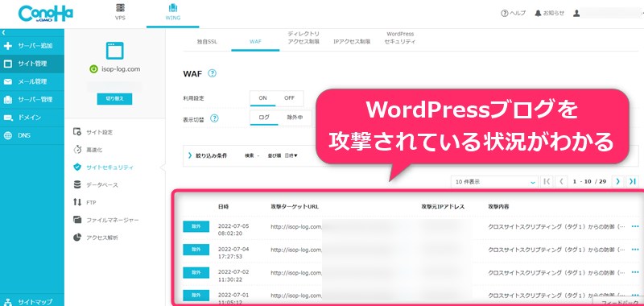The image size is (644, 306).
Task: Show the ログ view
Action: click(x=264, y=118)
